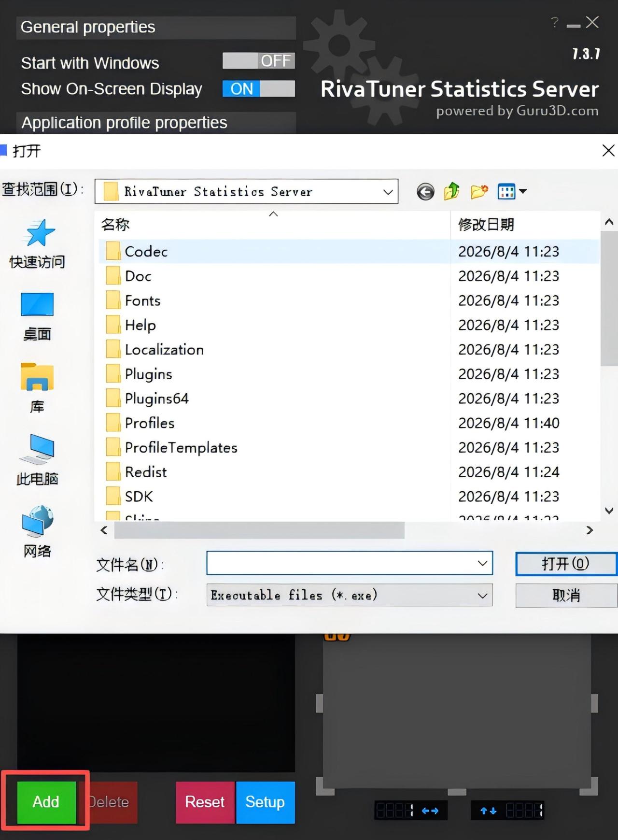Viewport: 618px width, 840px height.
Task: Click the Profiles date 2026/8/4 11:40
Action: (508, 423)
